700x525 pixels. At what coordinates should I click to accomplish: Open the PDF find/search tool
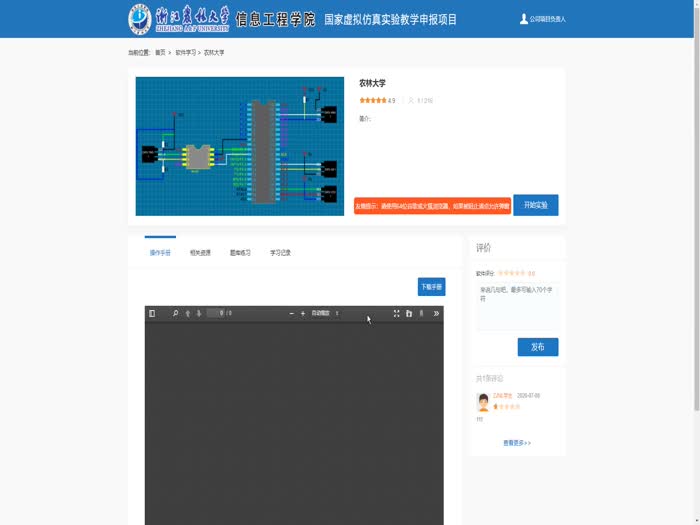[175, 314]
